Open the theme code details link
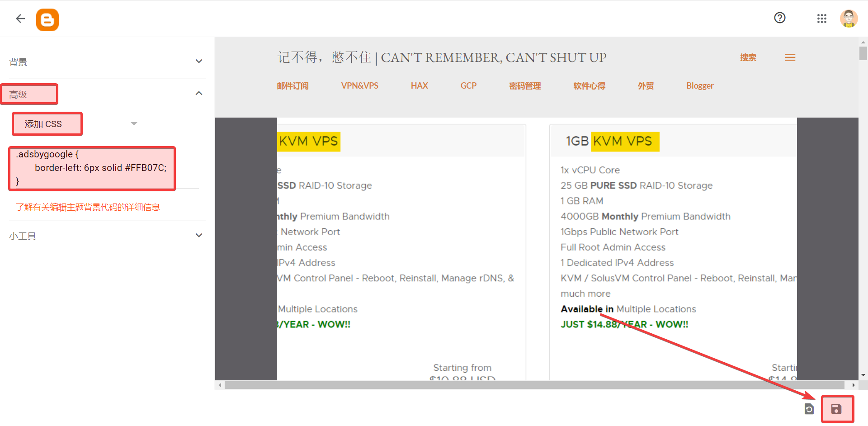Screen dimensions: 868x426 tap(88, 208)
